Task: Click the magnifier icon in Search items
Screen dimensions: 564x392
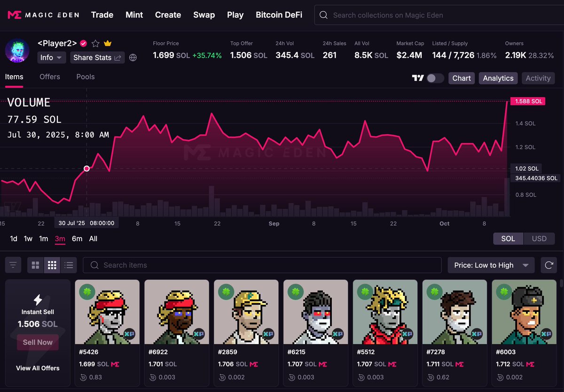Action: (x=94, y=265)
